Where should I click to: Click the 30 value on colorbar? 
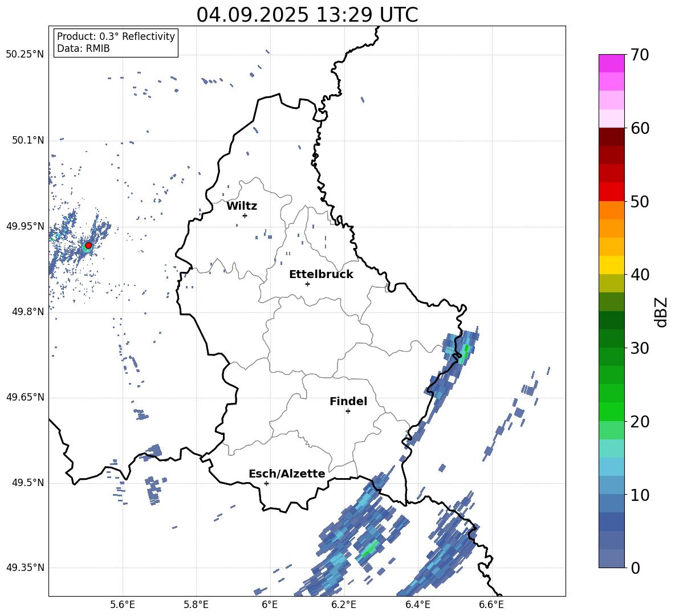coord(639,348)
